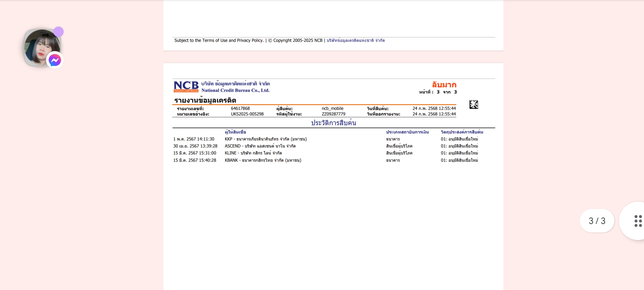Image resolution: width=644 pixels, height=290 pixels.
Task: Tap the 3 / 3 page indicator
Action: pos(597,221)
